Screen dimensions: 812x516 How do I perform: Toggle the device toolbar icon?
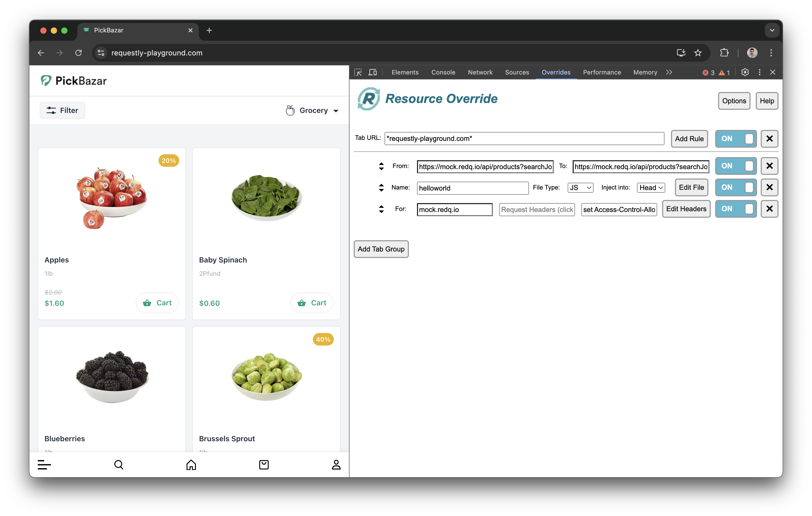(373, 72)
